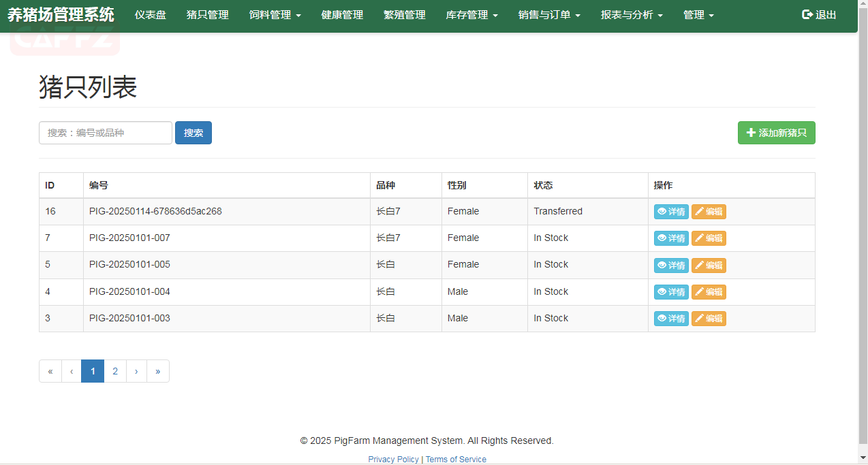This screenshot has height=465, width=868.
Task: Go to the 仪表盘 dashboard page
Action: pyautogui.click(x=150, y=15)
